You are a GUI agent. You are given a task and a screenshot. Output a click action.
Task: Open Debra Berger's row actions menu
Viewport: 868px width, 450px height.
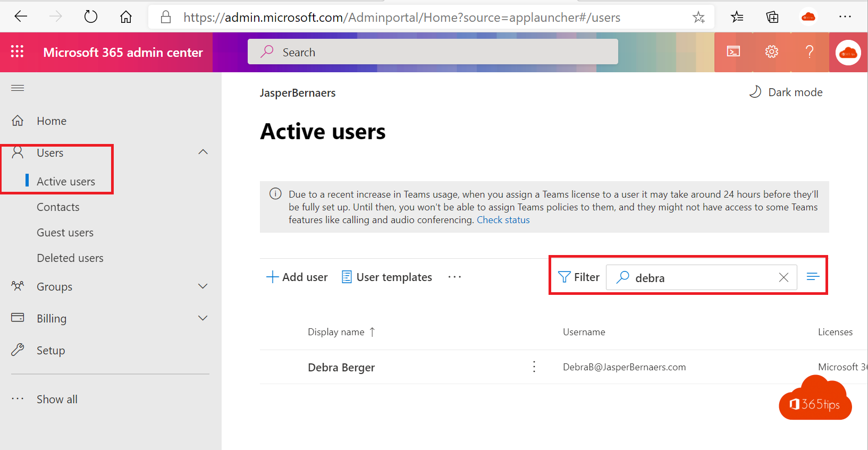coord(534,367)
